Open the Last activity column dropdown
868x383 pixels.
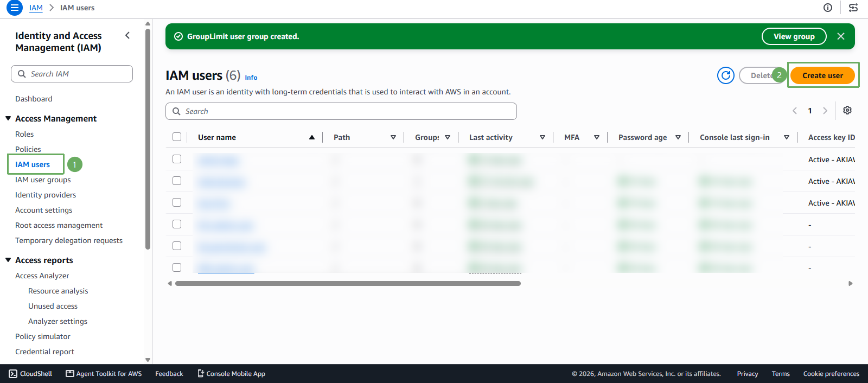[x=542, y=137]
